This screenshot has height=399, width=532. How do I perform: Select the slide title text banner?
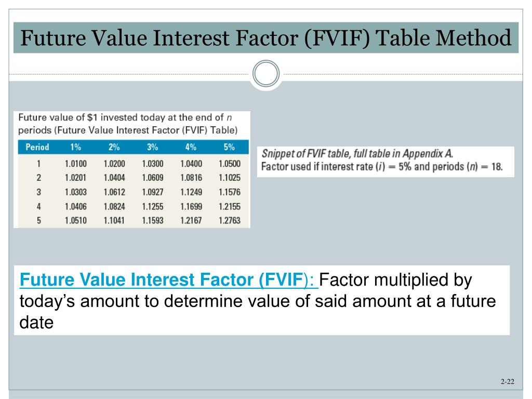(x=266, y=37)
